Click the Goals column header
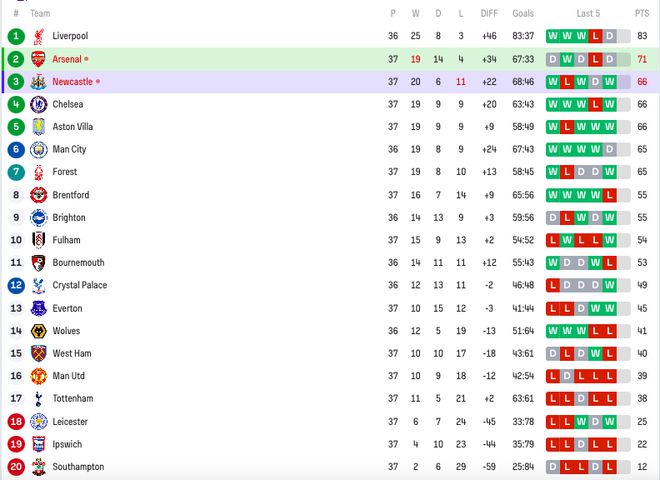660x480 pixels. (523, 14)
